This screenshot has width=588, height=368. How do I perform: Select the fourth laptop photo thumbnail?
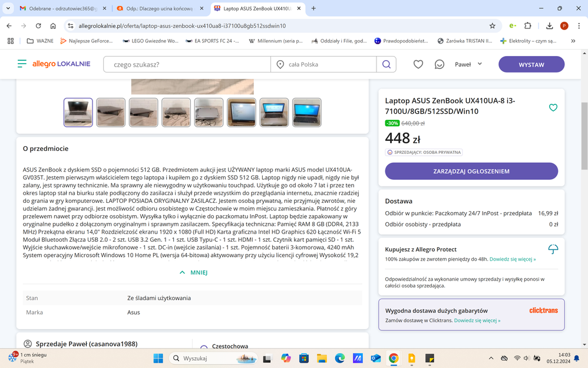tap(176, 112)
